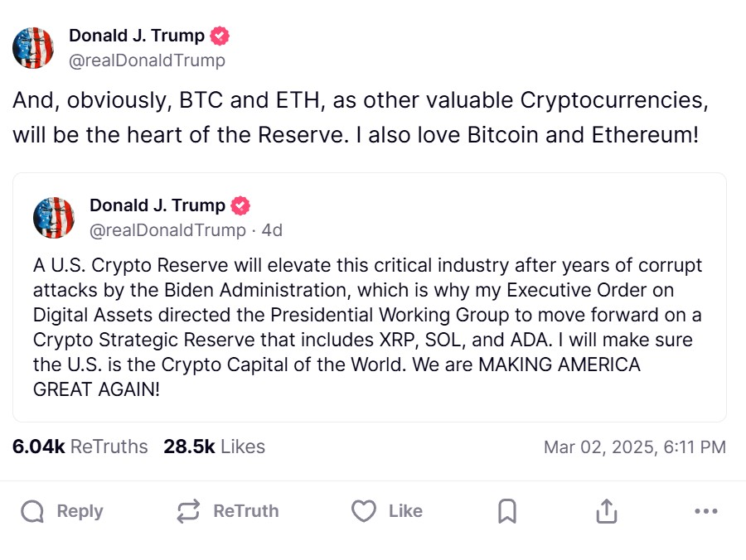
Task: Open the three-dot more options menu
Action: point(705,511)
